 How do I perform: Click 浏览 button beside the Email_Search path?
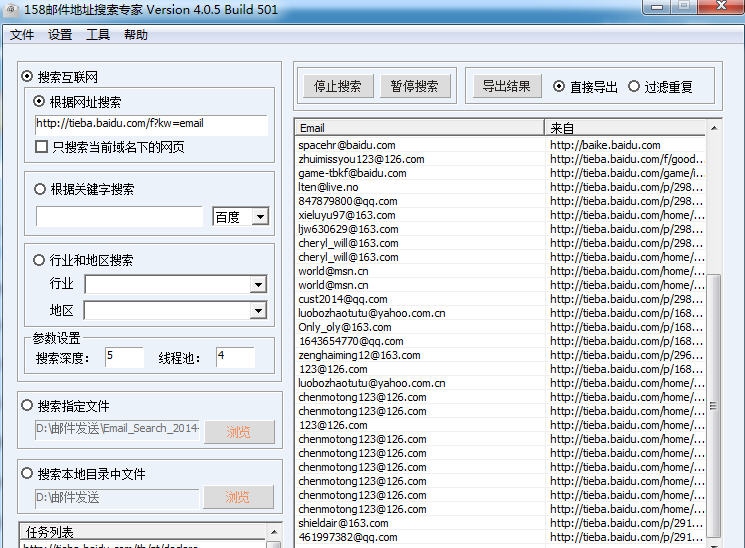point(239,432)
